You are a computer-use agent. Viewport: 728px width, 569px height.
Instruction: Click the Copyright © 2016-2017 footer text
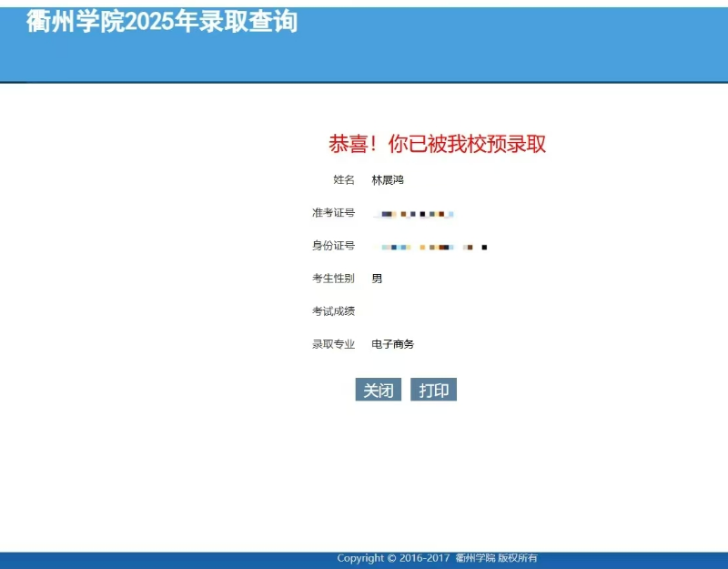click(393, 558)
